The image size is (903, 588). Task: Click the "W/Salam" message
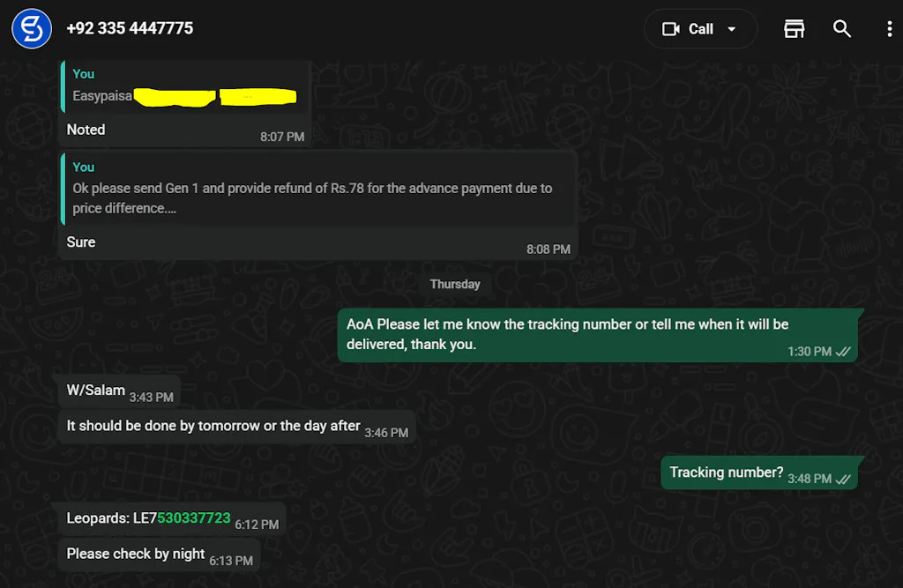coord(96,391)
